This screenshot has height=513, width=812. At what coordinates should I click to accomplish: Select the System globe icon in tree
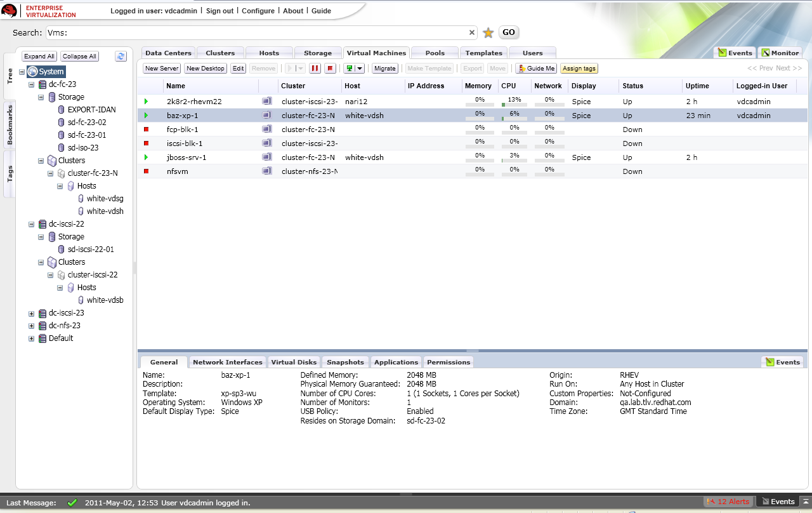point(32,72)
